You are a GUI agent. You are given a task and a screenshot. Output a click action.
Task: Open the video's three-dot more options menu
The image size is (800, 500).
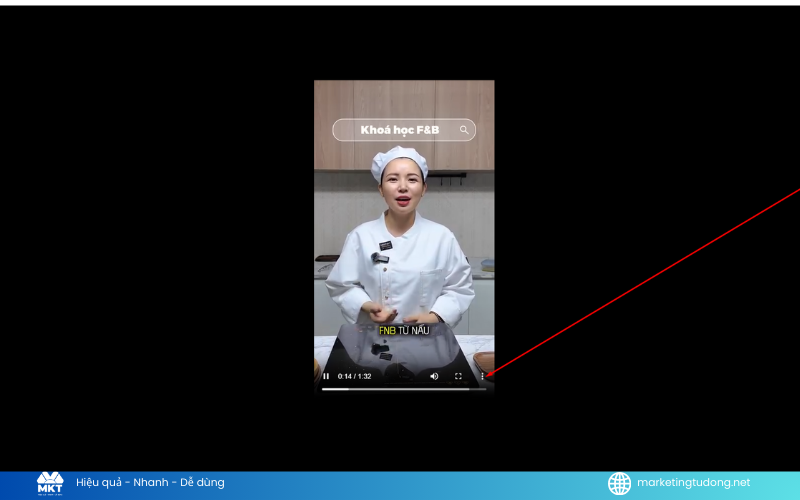(482, 377)
